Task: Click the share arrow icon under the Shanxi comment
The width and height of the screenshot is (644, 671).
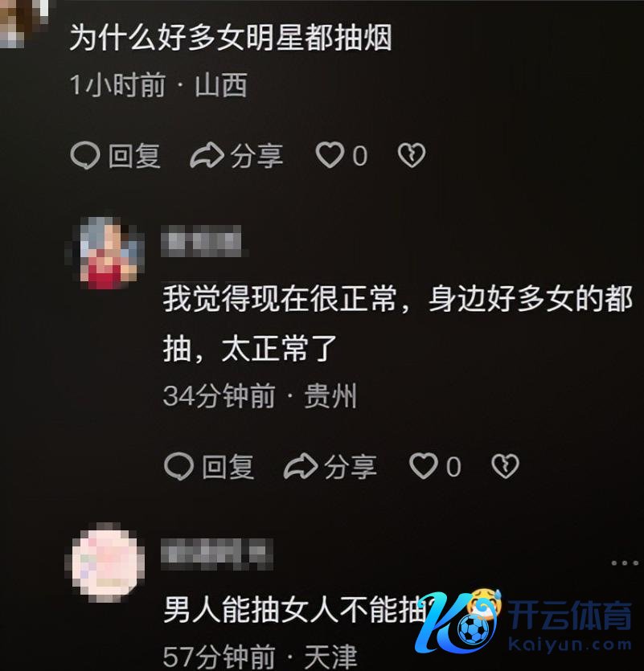Action: tap(207, 155)
